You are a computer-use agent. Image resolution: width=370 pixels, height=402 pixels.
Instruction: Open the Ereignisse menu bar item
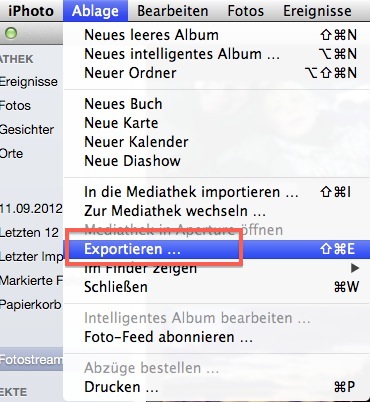(x=317, y=11)
